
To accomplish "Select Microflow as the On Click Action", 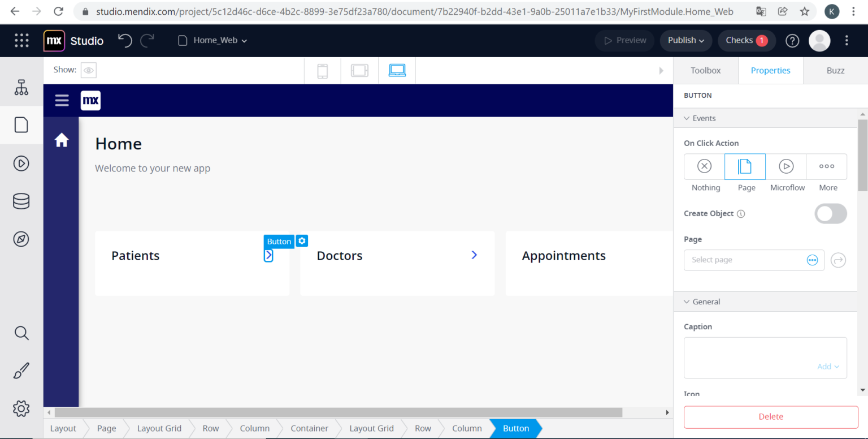I will [786, 166].
